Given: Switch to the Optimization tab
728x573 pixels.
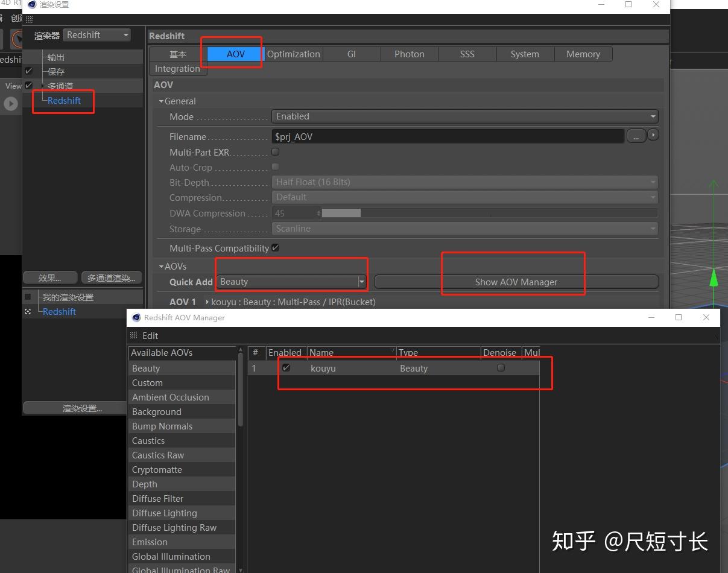Looking at the screenshot, I should click(x=293, y=54).
